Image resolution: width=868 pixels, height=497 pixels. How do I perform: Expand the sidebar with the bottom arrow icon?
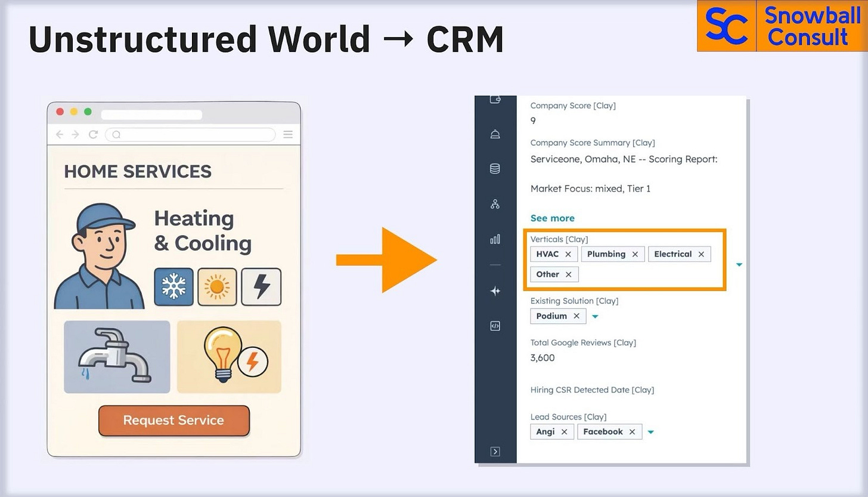tap(495, 452)
